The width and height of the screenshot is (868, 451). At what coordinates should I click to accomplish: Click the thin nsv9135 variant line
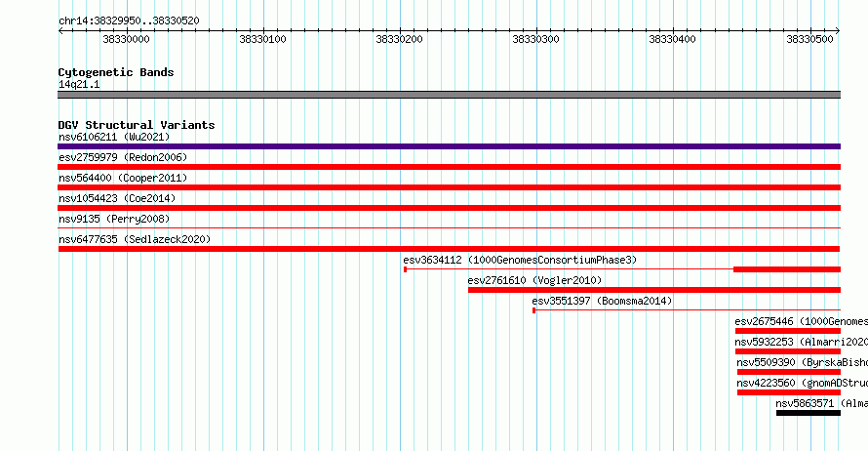click(x=449, y=227)
